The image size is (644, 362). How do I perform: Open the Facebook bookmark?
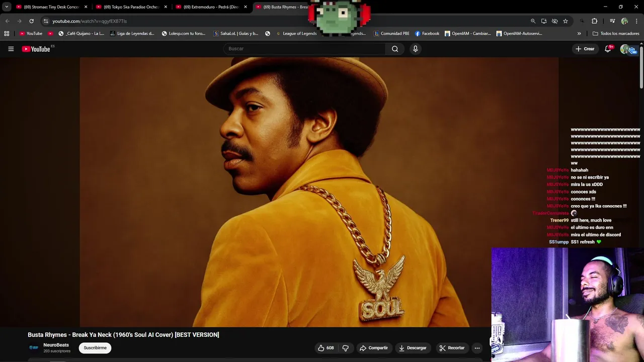(x=427, y=34)
